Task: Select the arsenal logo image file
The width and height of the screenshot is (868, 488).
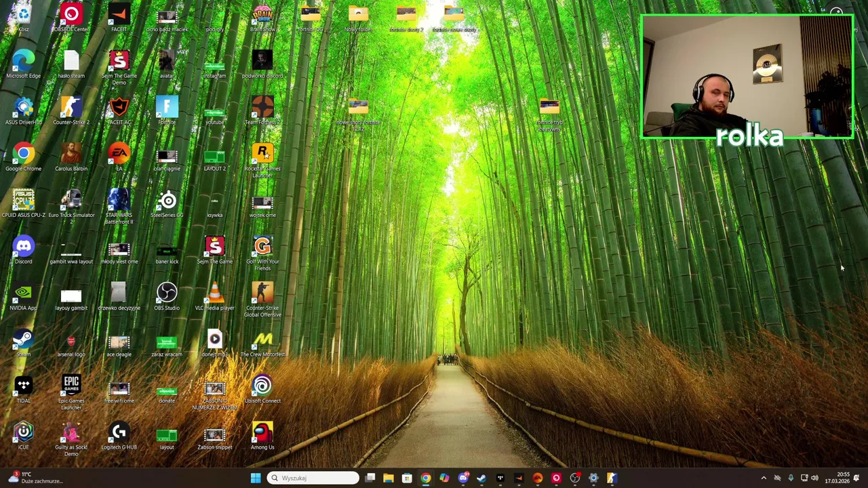Action: click(71, 343)
